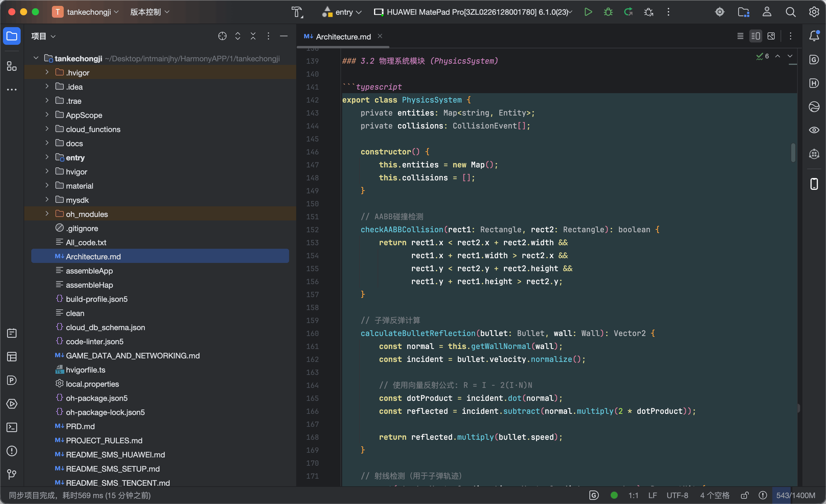Select opened file locate target icon
Screen dimensions: 826x504
point(222,36)
